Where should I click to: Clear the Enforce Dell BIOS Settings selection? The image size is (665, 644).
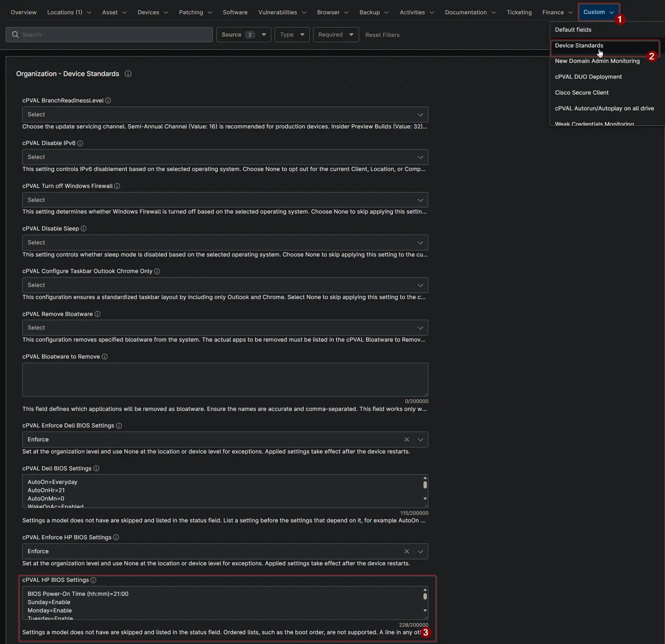pyautogui.click(x=407, y=440)
